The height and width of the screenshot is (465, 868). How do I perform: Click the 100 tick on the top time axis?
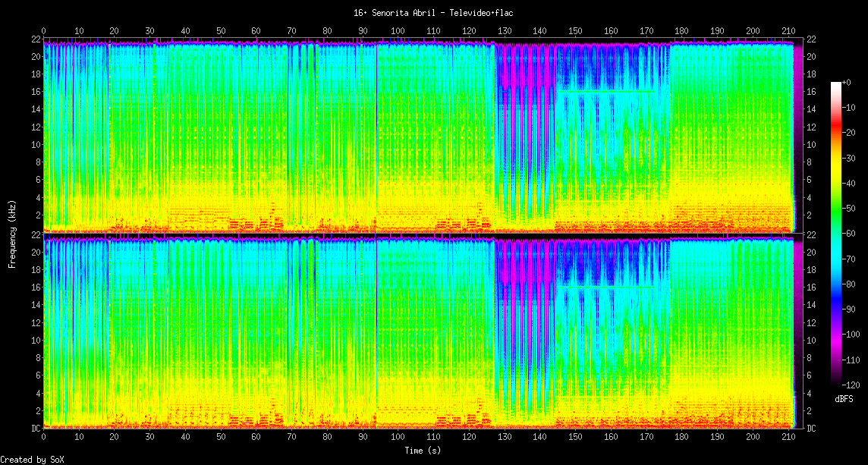pos(398,31)
